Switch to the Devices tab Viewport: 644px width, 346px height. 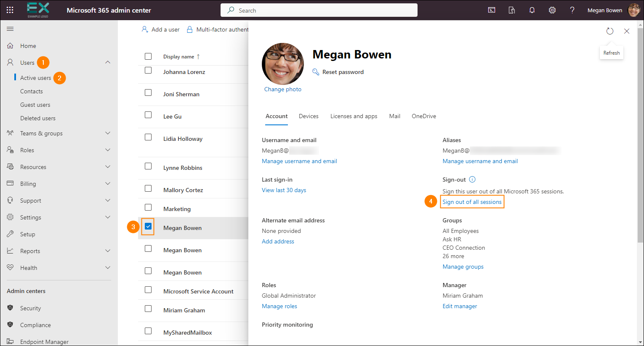pyautogui.click(x=309, y=116)
